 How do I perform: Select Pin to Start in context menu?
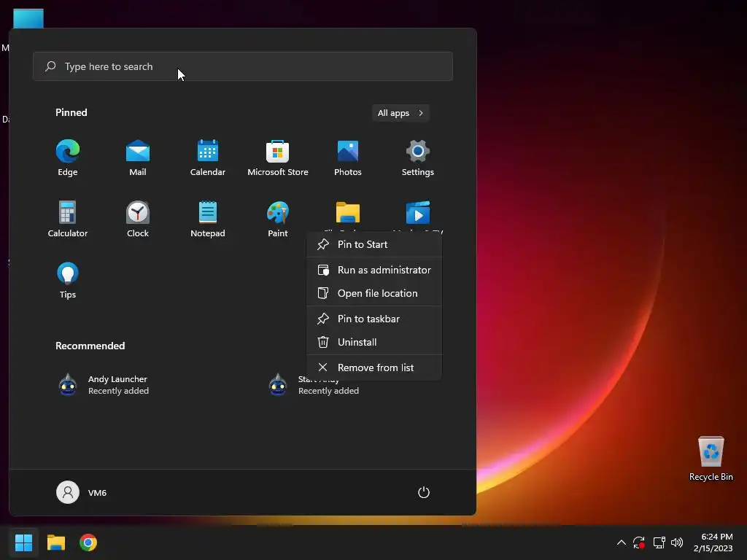tap(374, 244)
